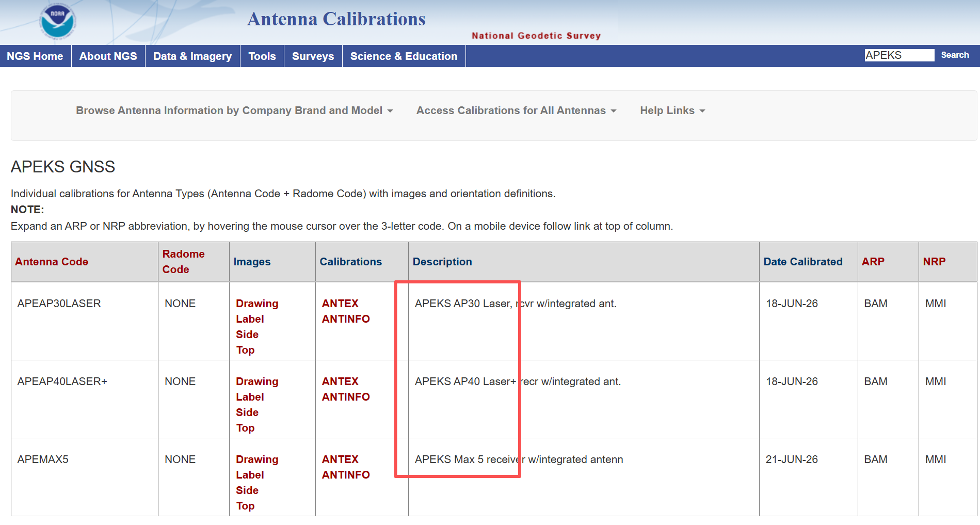The image size is (980, 525).
Task: Open Top image for APEMAX5
Action: 245,506
